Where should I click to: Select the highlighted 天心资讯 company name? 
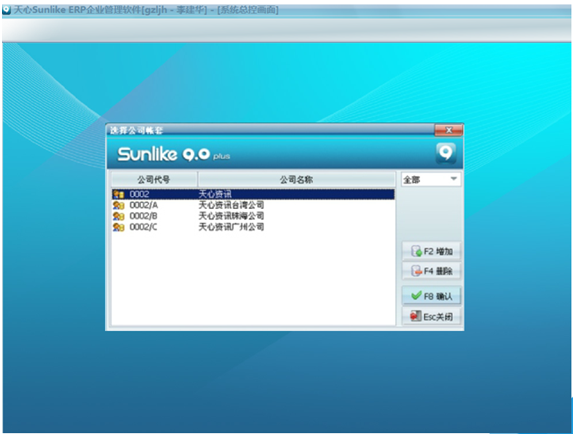(x=215, y=194)
